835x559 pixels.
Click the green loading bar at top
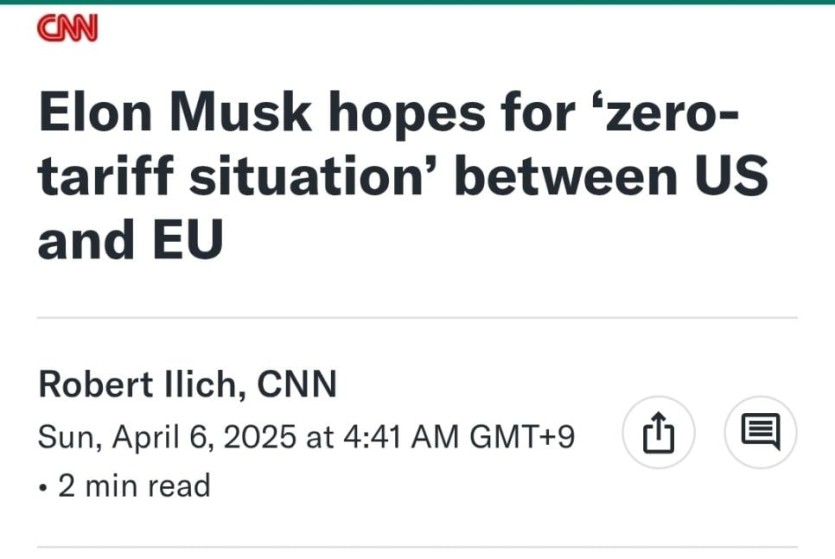point(417,2)
